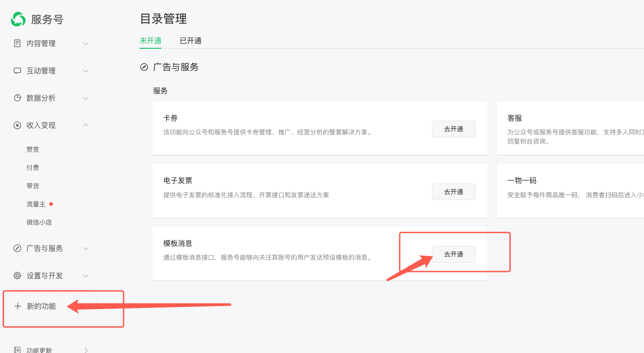The image size is (644, 353).
Task: Click 去开通 for 电子发票
Action: click(453, 192)
